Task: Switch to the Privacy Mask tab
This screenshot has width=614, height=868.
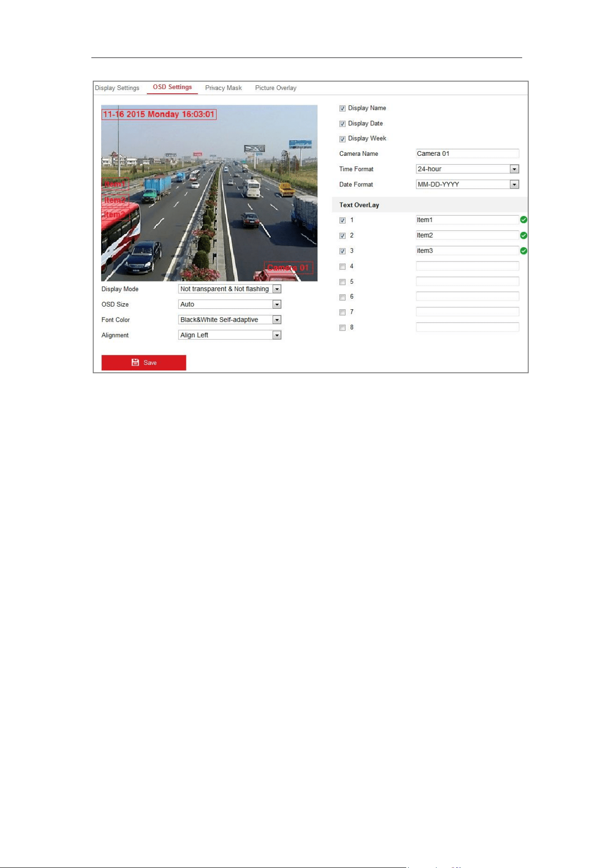Action: (x=224, y=88)
